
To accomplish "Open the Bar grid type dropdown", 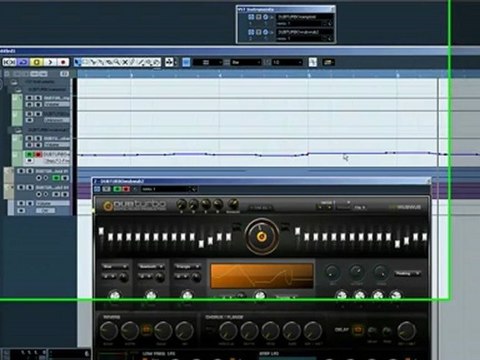I will pos(246,62).
